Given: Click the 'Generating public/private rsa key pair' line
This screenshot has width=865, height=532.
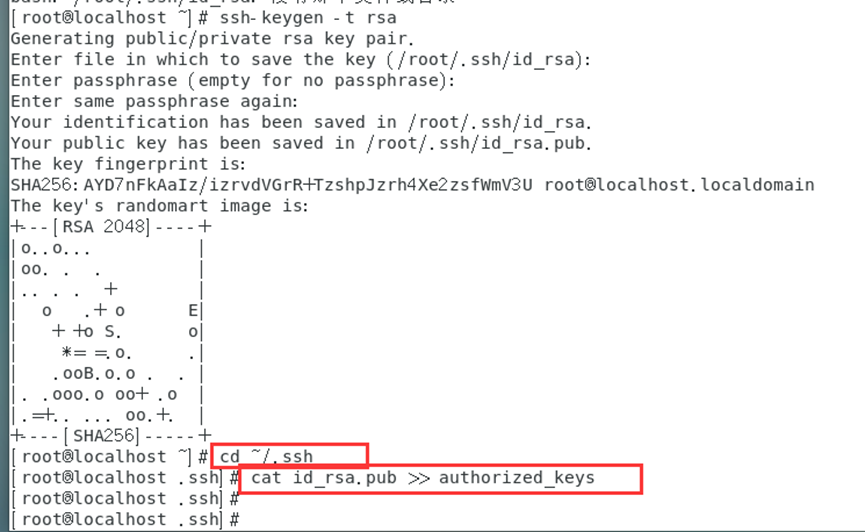Looking at the screenshot, I should (212, 39).
